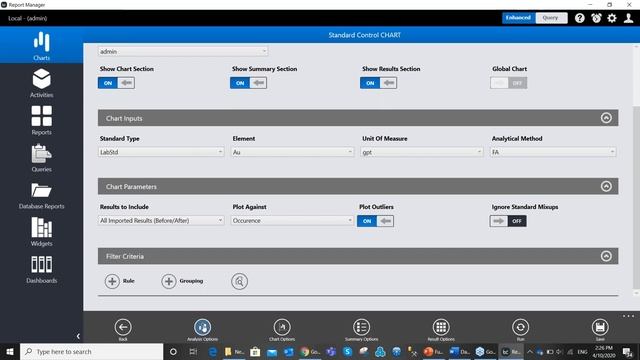Open the Plot Against dropdown
This screenshot has width=640, height=360.
pos(292,220)
